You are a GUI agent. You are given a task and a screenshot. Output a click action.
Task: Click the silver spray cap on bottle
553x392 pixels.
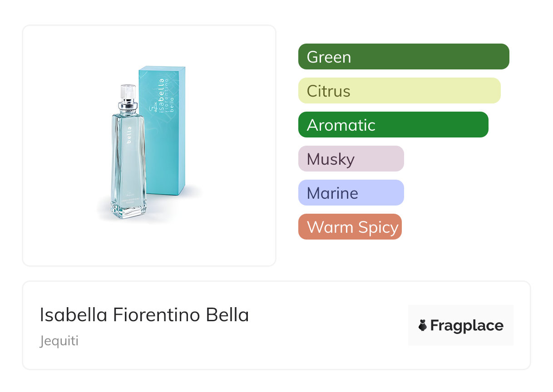tap(128, 98)
